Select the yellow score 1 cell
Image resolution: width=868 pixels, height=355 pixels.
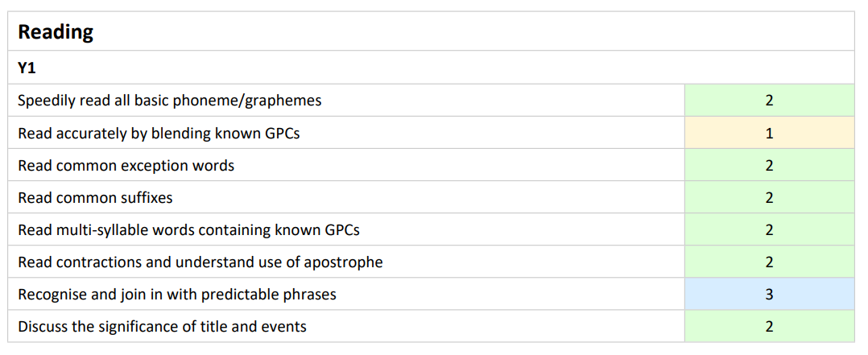tap(770, 133)
